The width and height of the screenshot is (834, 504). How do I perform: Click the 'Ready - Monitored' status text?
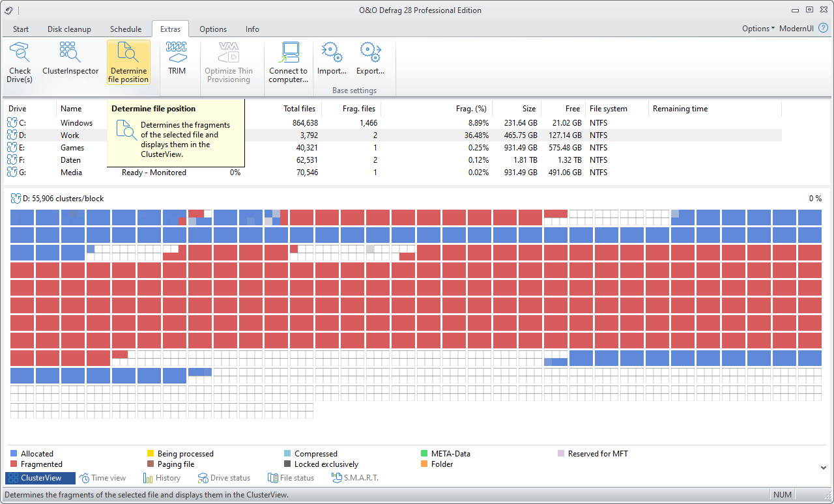point(154,172)
